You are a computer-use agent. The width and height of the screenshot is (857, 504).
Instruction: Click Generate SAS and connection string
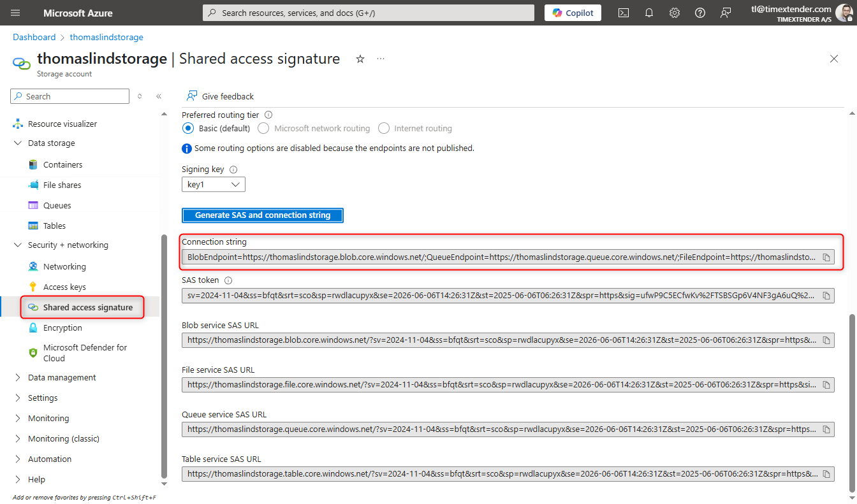263,215
